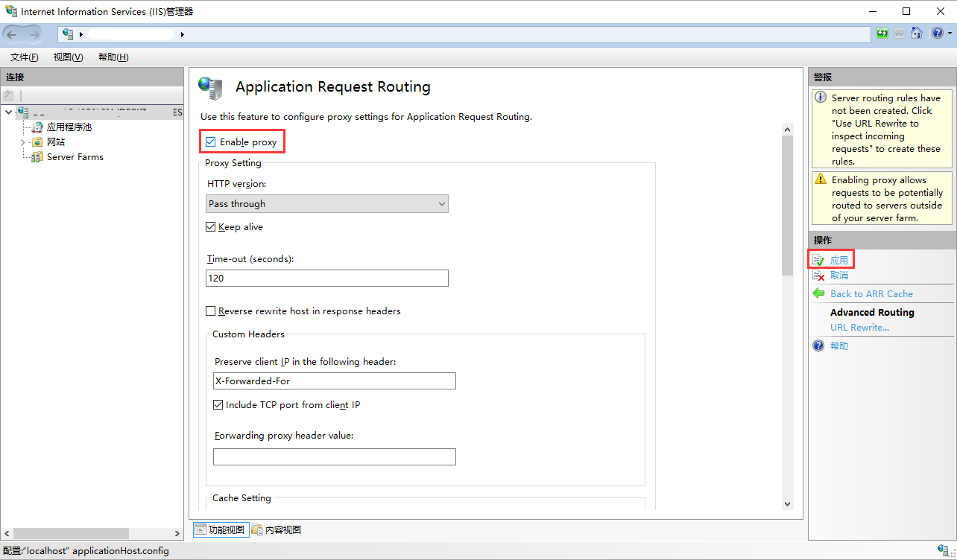Click the server icon in the address bar
This screenshot has height=560, width=957.
pos(69,34)
